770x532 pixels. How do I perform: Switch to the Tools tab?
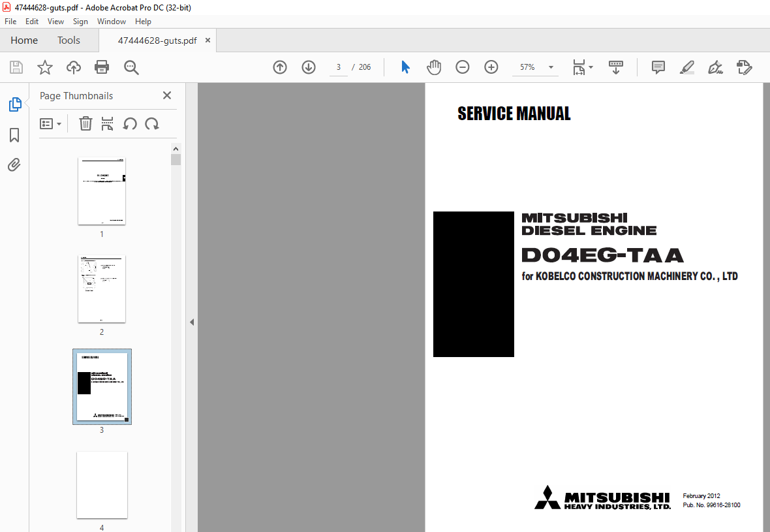69,40
